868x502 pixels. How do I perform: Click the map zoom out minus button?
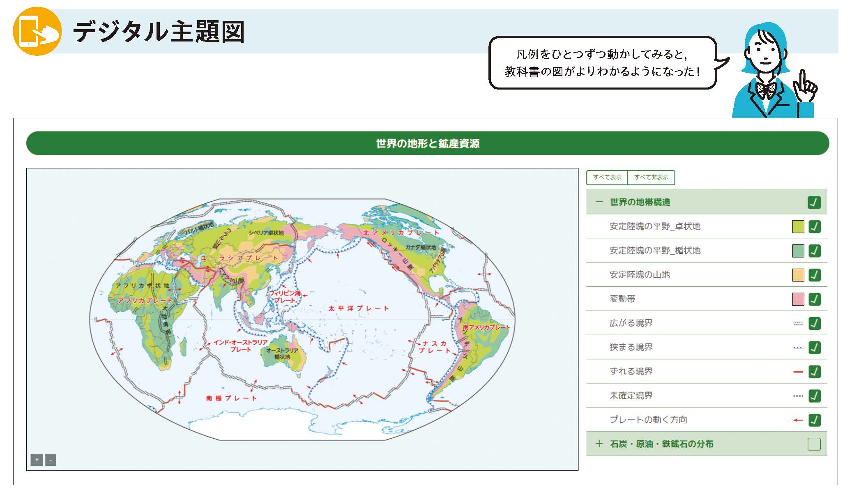[51, 460]
